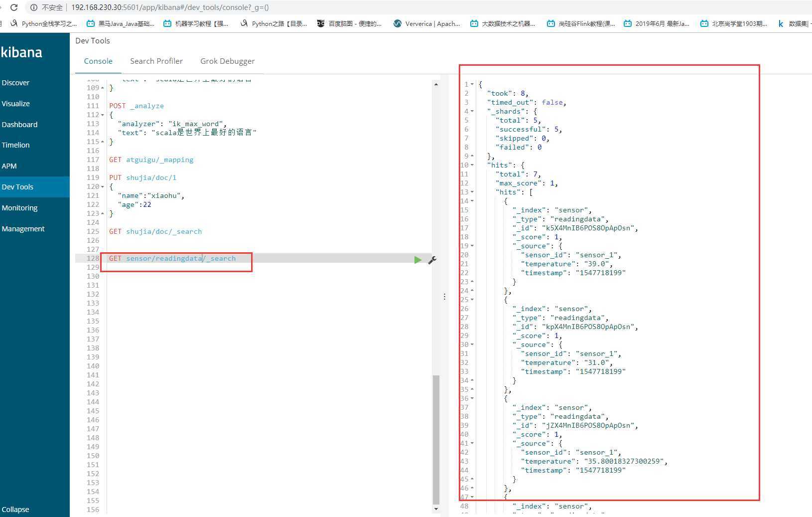Image resolution: width=812 pixels, height=517 pixels.
Task: Click the vertical dots pane divider handle
Action: [x=444, y=297]
